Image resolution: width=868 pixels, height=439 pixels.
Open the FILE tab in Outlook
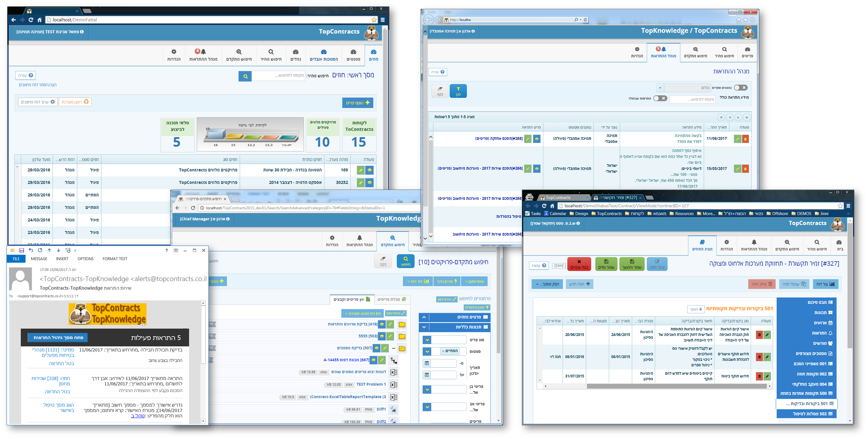pos(16,259)
